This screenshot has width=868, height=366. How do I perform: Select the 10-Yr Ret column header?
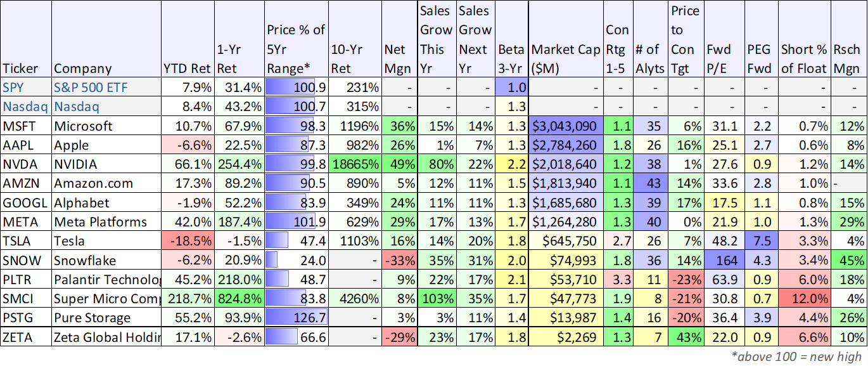[x=354, y=39]
